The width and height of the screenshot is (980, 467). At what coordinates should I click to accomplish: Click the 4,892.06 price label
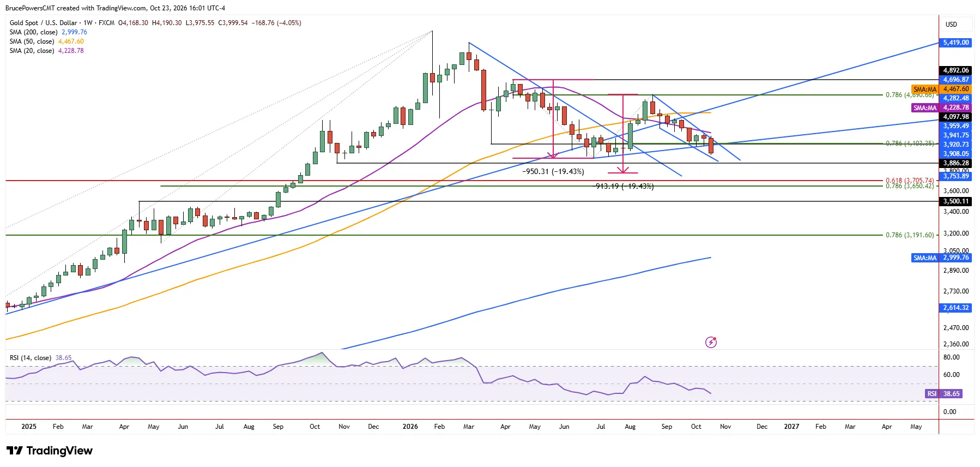(x=956, y=70)
